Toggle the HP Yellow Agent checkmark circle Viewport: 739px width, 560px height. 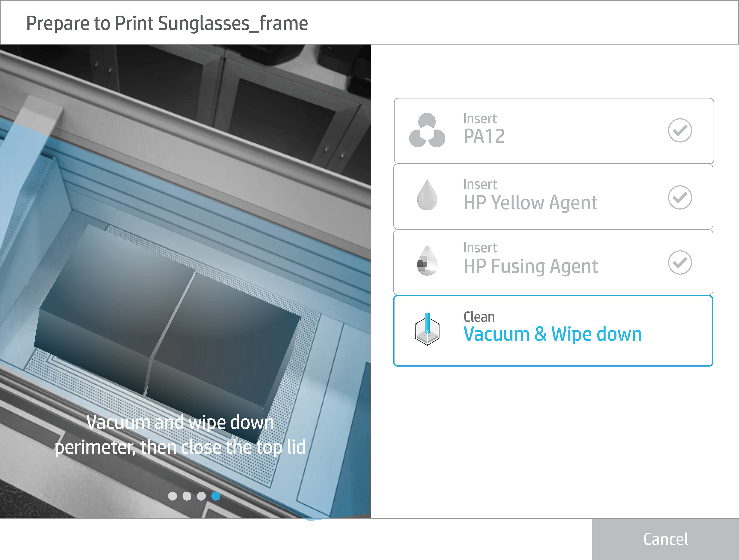[680, 197]
